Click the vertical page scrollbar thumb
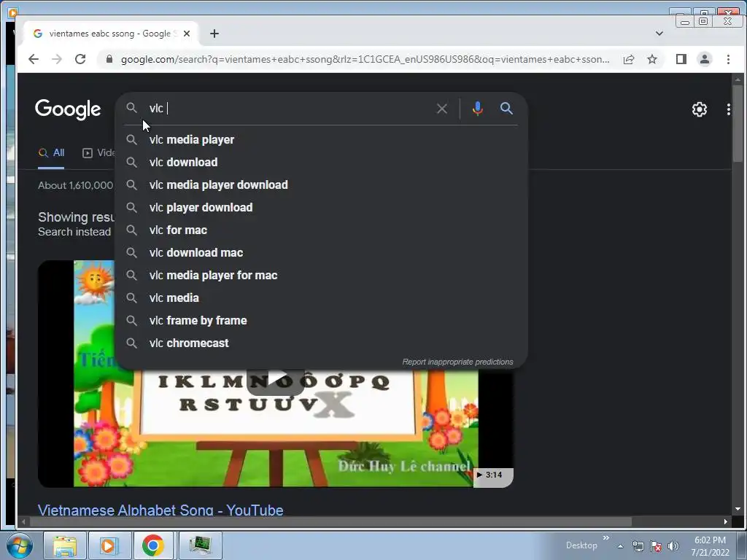The width and height of the screenshot is (747, 560). (738, 124)
